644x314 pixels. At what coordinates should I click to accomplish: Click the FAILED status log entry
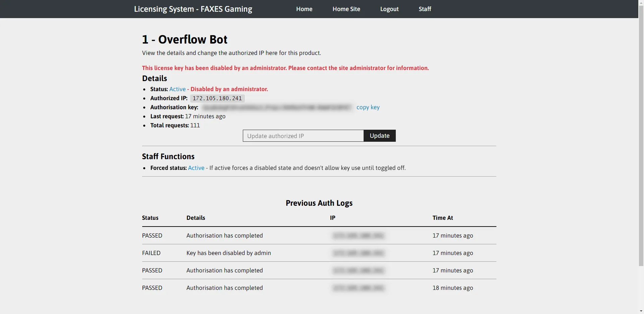151,253
